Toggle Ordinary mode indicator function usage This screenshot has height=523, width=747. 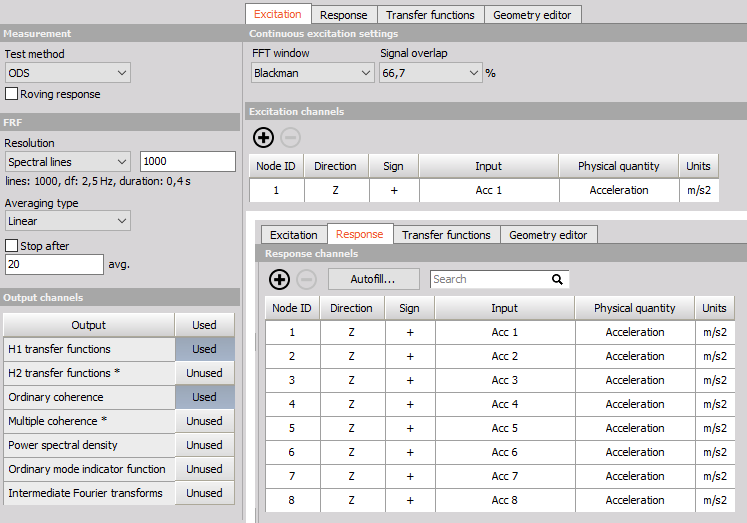[204, 469]
